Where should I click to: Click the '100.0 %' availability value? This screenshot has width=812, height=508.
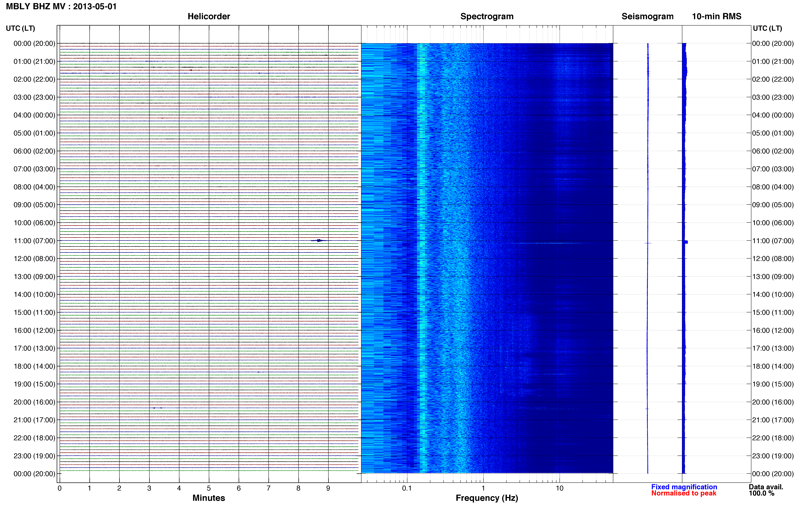(762, 493)
